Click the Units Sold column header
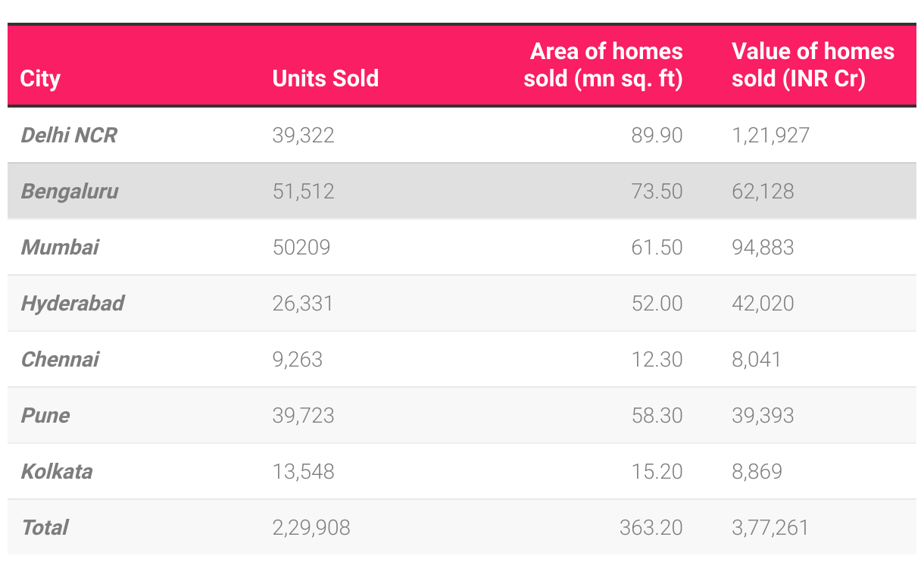The width and height of the screenshot is (924, 562). (326, 78)
